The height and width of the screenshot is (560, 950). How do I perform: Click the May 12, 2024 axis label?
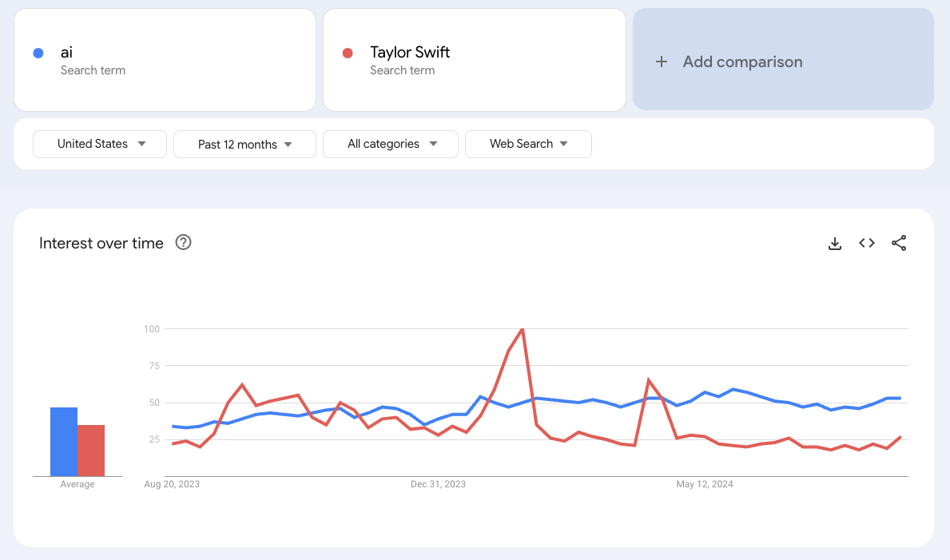pyautogui.click(x=704, y=484)
